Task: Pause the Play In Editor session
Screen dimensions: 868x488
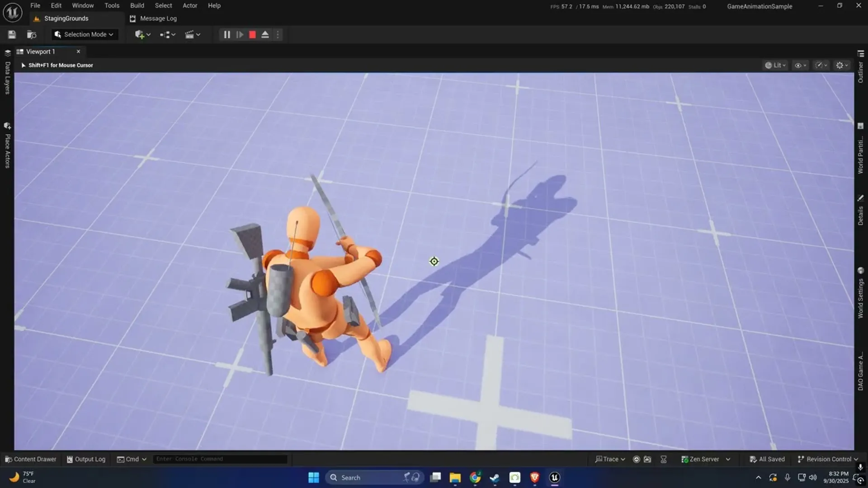Action: point(226,34)
